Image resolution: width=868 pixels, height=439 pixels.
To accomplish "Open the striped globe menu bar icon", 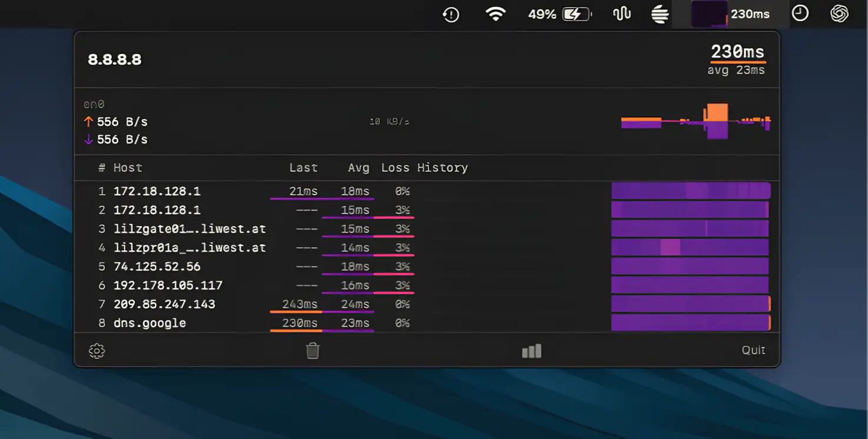I will pyautogui.click(x=660, y=14).
